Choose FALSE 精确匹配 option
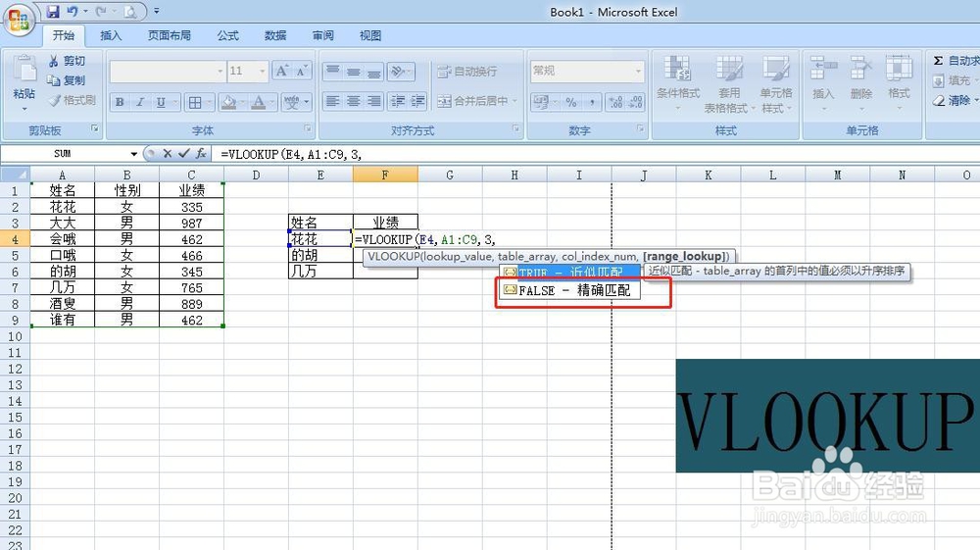980x550 pixels. point(570,290)
